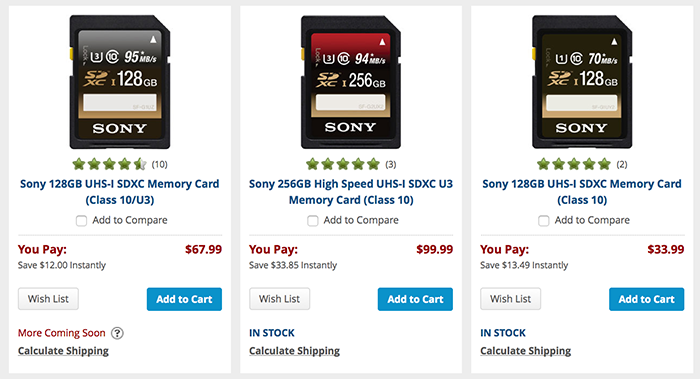
Task: View star ratings with 10 reviews
Action: click(120, 164)
